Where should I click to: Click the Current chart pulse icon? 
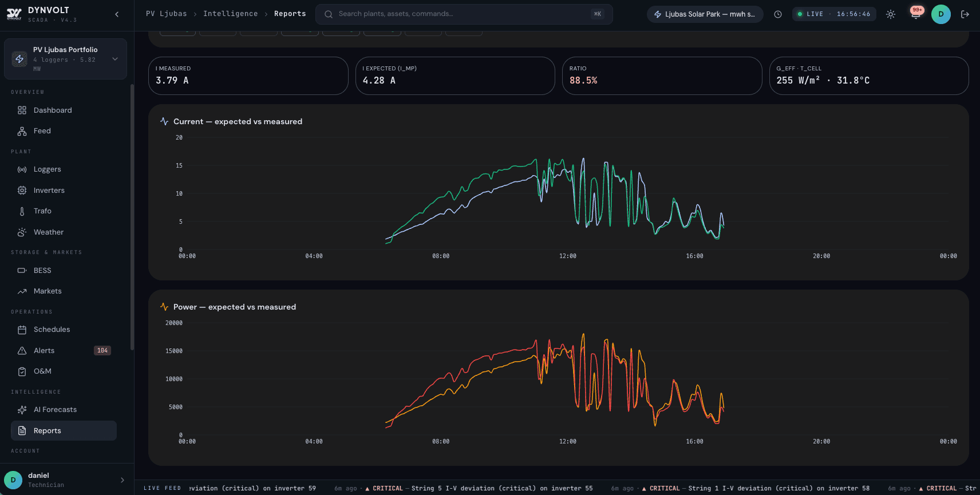point(164,121)
